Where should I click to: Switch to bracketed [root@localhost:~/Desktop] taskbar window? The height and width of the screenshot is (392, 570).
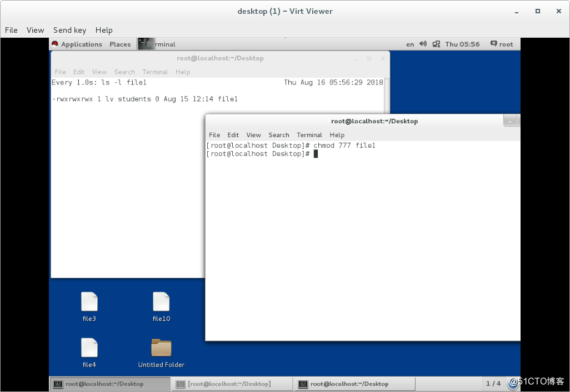[233, 384]
